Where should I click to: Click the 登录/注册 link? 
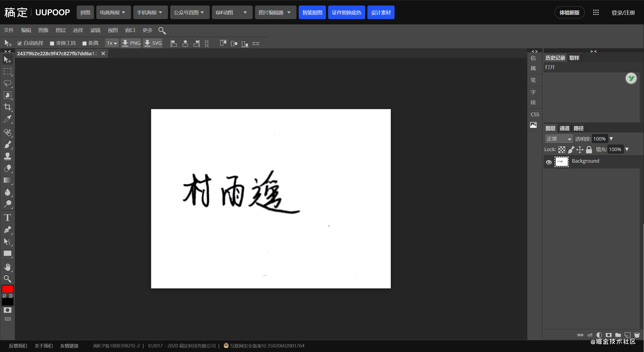623,13
